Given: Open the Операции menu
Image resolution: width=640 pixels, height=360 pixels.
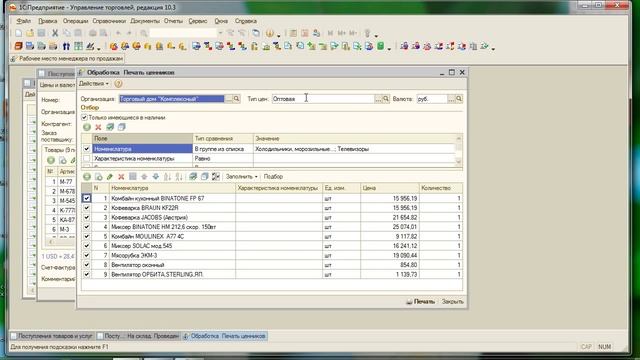Looking at the screenshot, I should [x=76, y=21].
